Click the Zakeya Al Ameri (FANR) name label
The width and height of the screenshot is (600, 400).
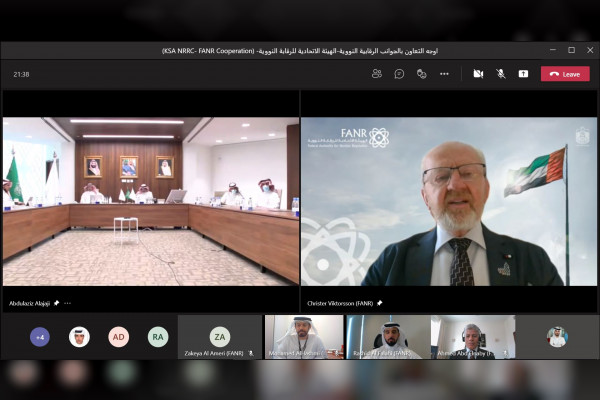[x=214, y=353]
